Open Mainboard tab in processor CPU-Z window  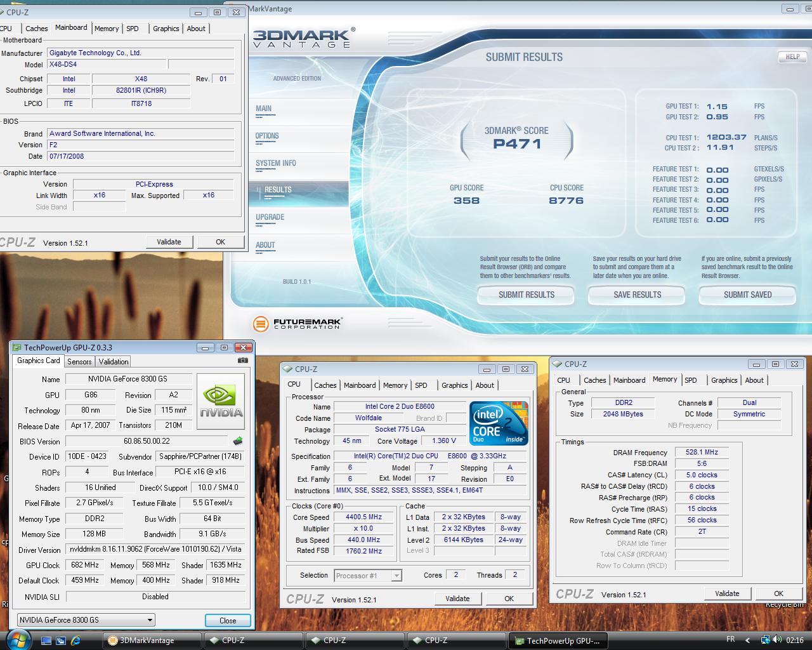click(360, 385)
